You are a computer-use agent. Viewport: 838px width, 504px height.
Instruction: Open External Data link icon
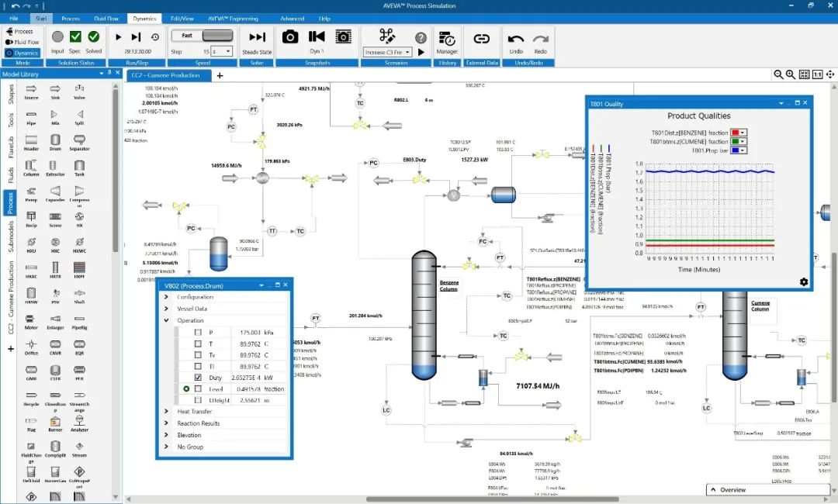tap(482, 39)
